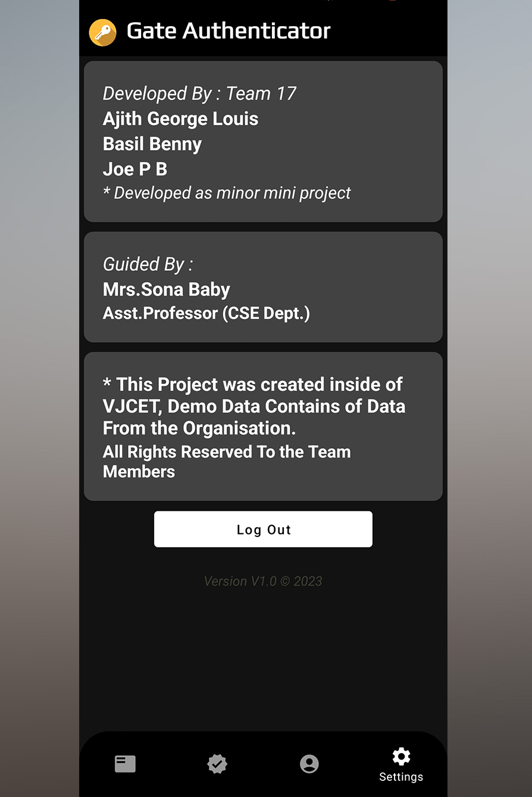Go to the profile account tab
Screen dimensions: 532x797
[309, 764]
